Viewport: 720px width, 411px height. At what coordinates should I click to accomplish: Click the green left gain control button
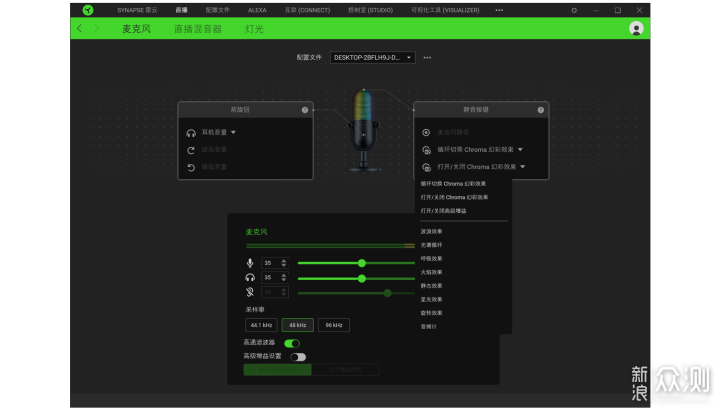pyautogui.click(x=277, y=370)
